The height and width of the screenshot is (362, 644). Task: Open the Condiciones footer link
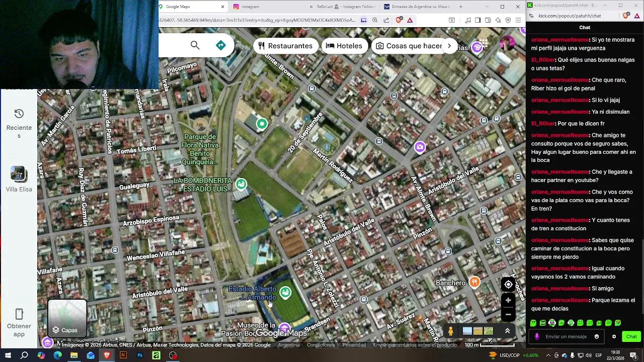pyautogui.click(x=321, y=345)
